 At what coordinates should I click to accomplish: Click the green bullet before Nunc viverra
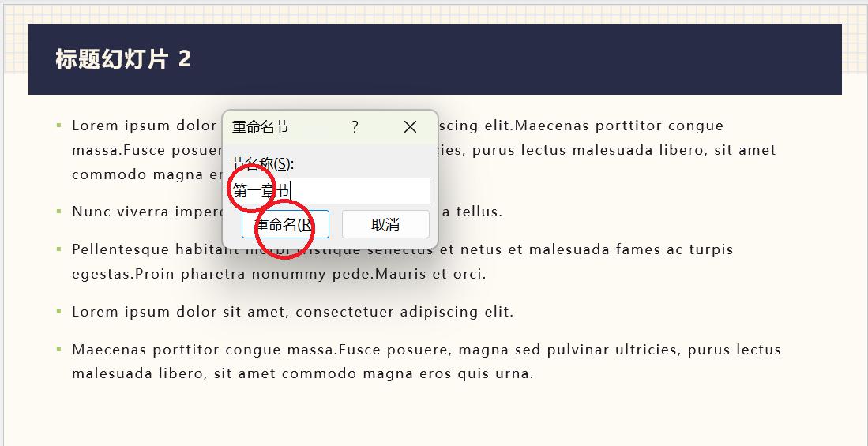(58, 212)
